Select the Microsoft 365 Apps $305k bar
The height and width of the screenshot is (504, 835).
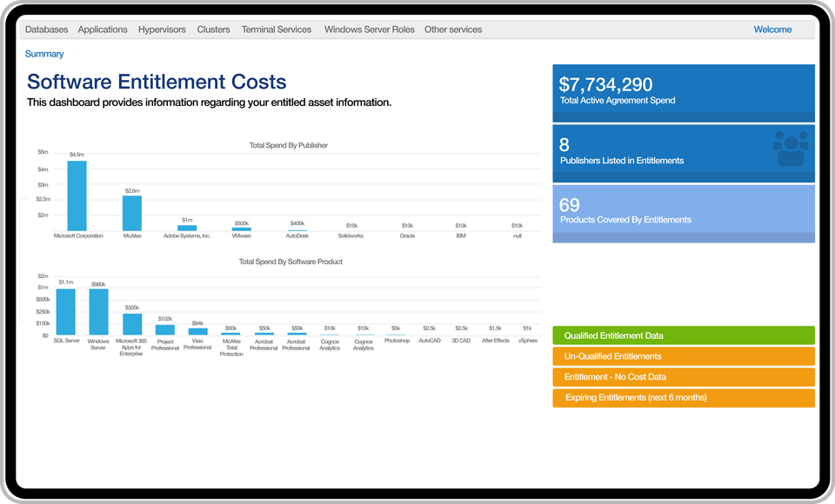(132, 324)
